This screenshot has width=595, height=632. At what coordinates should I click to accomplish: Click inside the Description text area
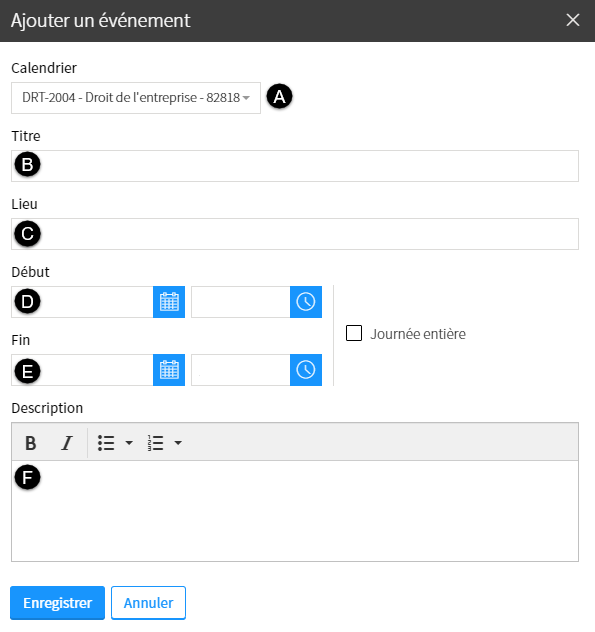click(x=295, y=511)
